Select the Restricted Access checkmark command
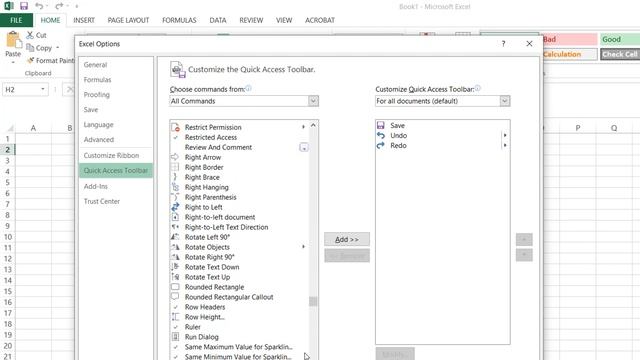The image size is (640, 360). pos(239,138)
